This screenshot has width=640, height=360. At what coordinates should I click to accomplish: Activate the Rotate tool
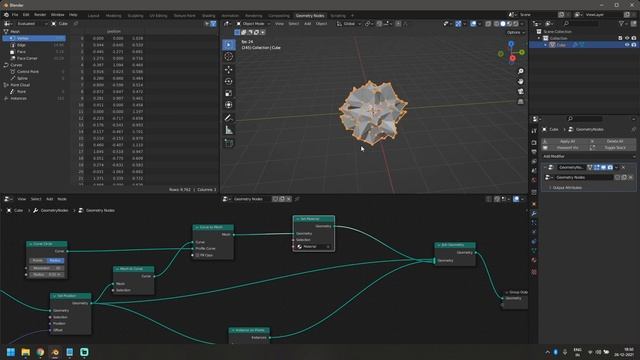(229, 82)
